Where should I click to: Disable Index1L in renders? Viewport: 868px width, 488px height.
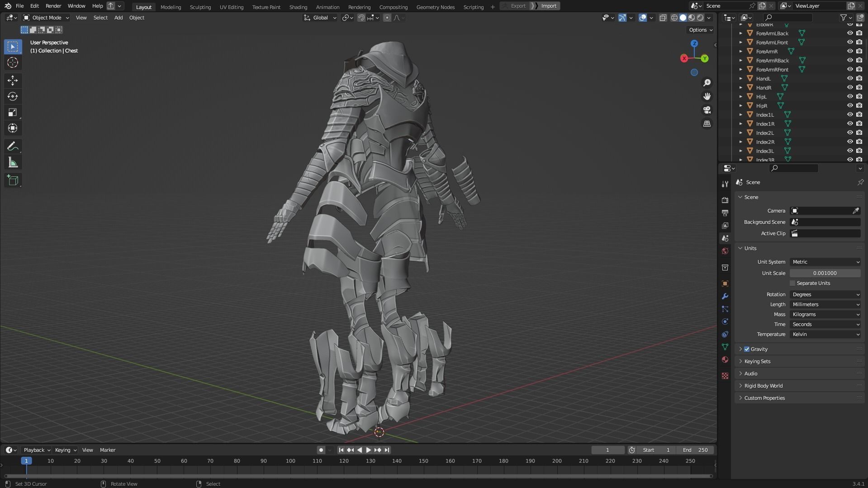[x=859, y=114]
